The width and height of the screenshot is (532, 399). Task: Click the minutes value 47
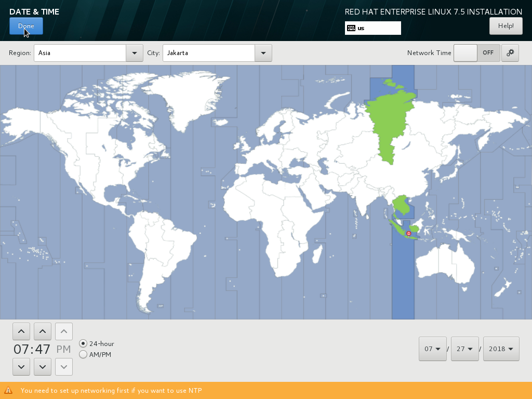[x=43, y=349]
